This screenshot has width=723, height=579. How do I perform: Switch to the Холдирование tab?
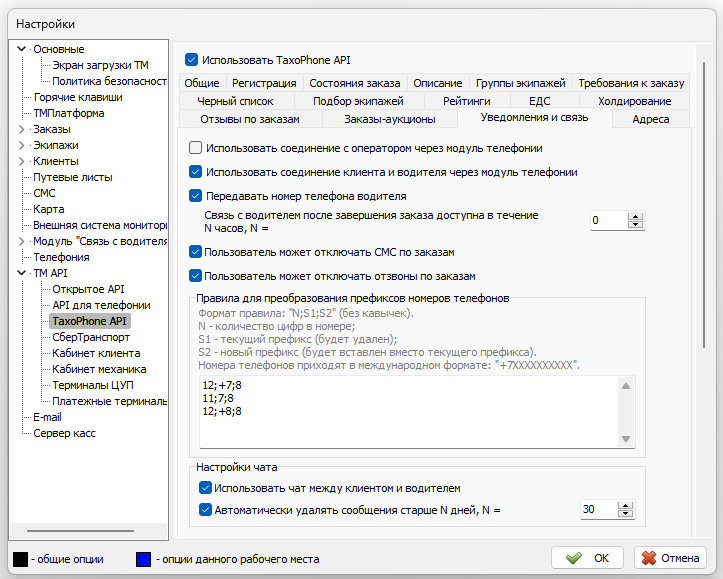click(x=634, y=101)
